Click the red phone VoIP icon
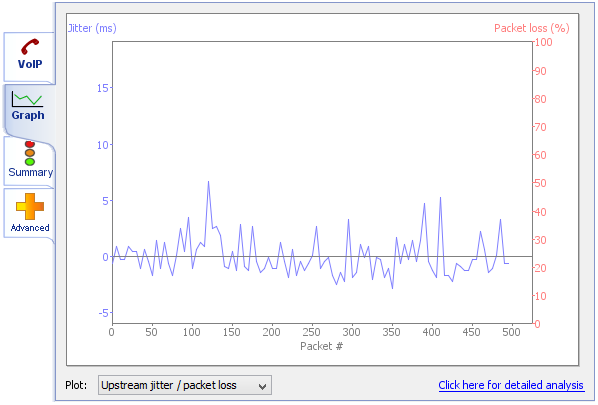The height and width of the screenshot is (405, 598). [x=30, y=47]
